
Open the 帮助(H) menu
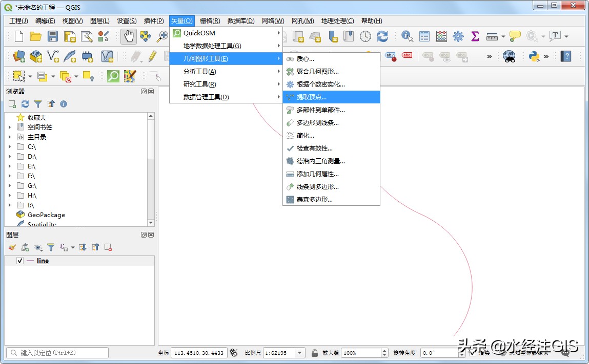[372, 20]
